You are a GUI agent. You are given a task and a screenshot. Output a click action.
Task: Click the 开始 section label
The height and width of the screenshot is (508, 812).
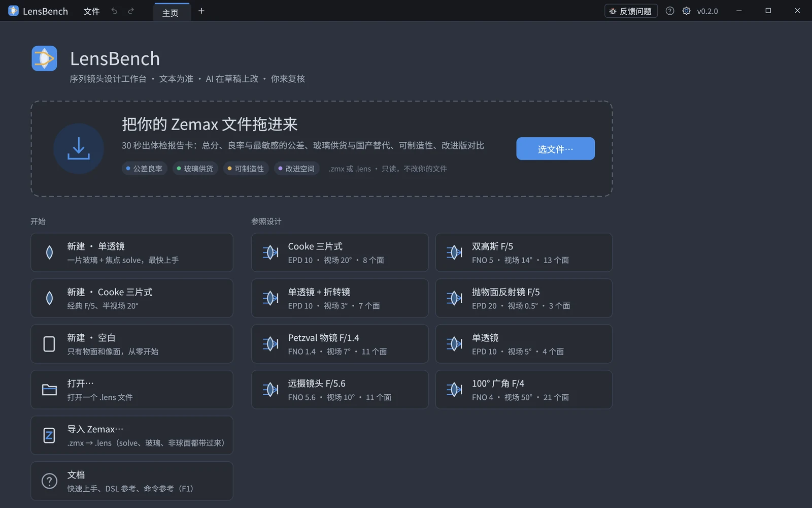(38, 221)
